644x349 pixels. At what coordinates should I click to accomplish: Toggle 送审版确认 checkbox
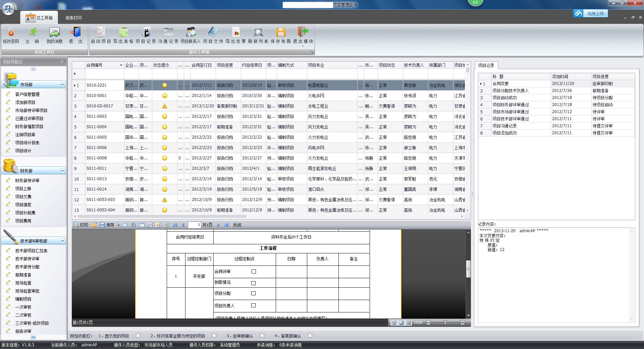click(x=262, y=335)
